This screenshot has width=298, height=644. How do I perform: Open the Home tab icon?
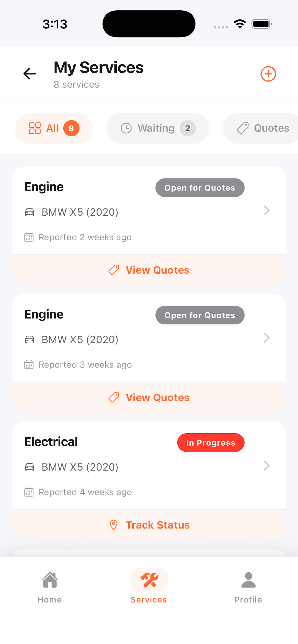click(50, 580)
